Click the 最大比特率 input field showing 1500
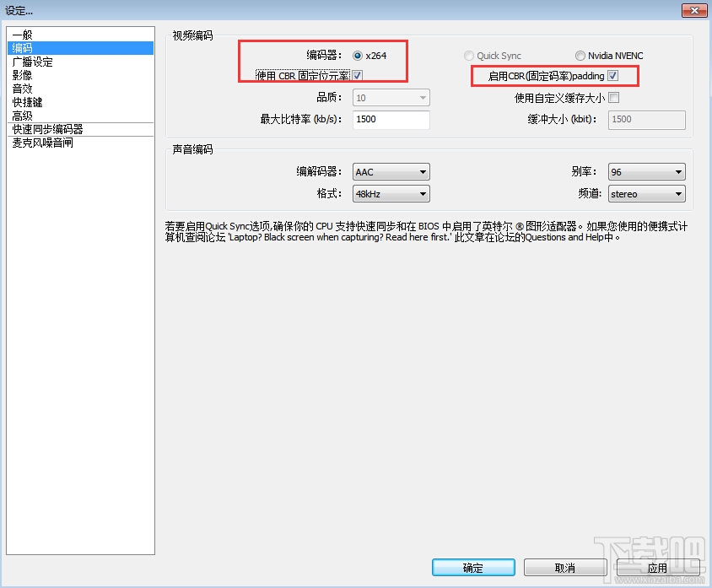The height and width of the screenshot is (588, 712). (x=391, y=119)
